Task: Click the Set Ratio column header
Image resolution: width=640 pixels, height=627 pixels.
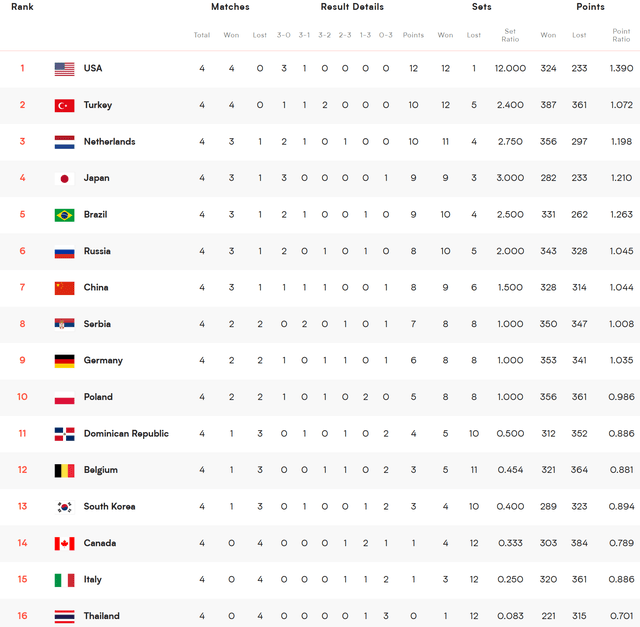Action: click(509, 35)
